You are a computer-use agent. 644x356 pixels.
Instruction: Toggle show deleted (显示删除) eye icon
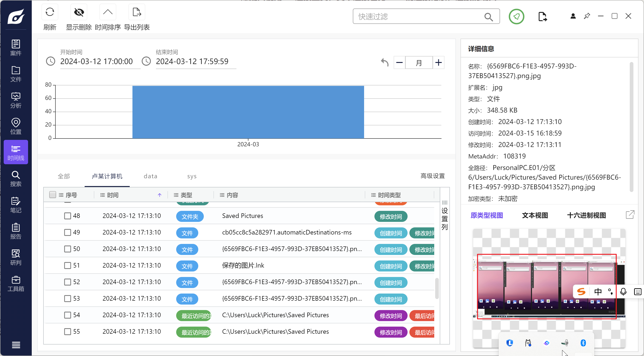[79, 12]
